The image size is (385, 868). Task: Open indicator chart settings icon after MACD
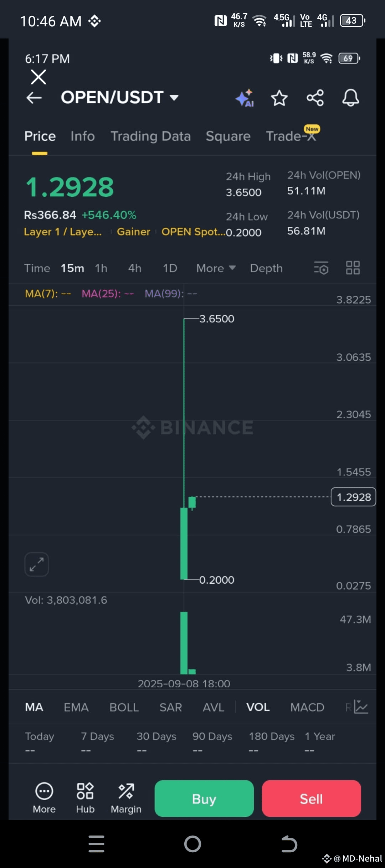pyautogui.click(x=361, y=707)
